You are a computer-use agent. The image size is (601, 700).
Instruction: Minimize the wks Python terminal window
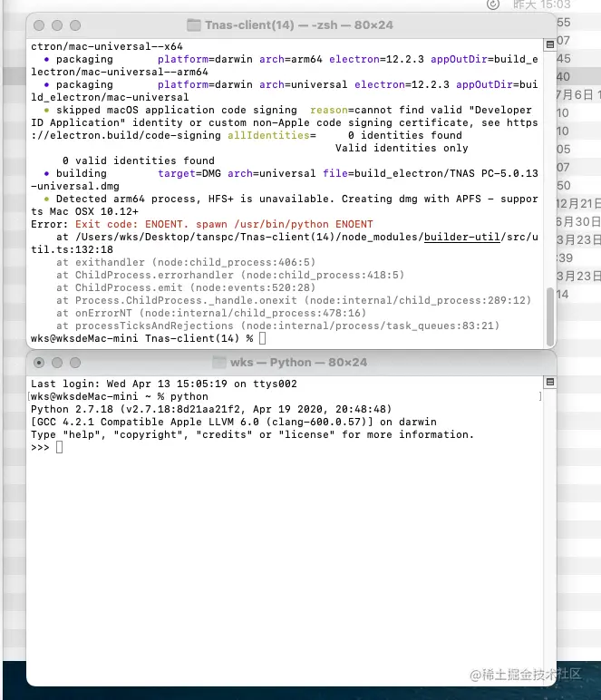pyautogui.click(x=57, y=363)
